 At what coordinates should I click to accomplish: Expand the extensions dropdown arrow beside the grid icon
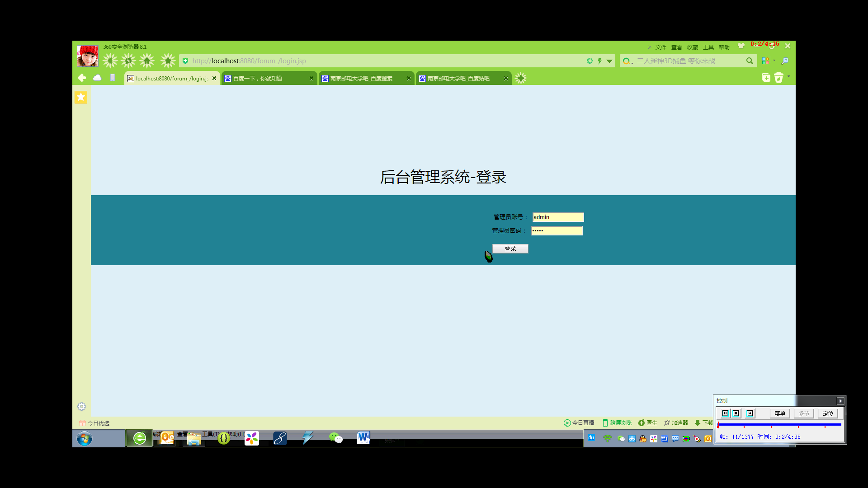point(774,60)
